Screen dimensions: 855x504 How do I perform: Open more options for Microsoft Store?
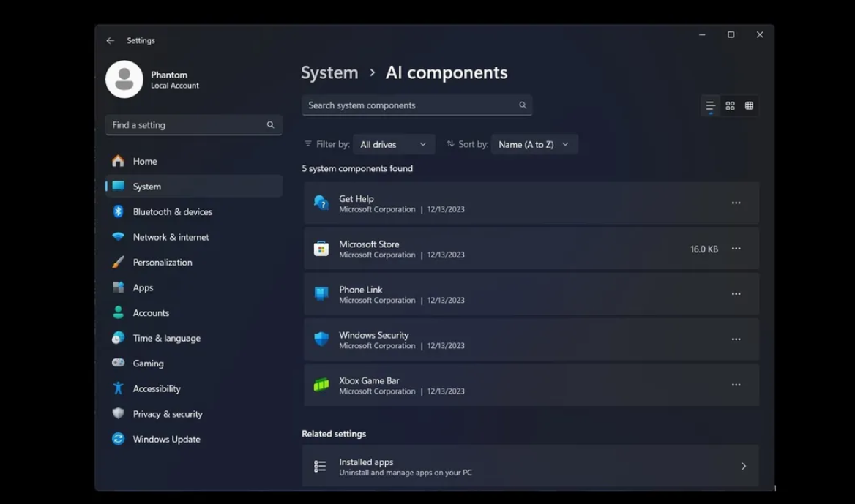pos(736,249)
